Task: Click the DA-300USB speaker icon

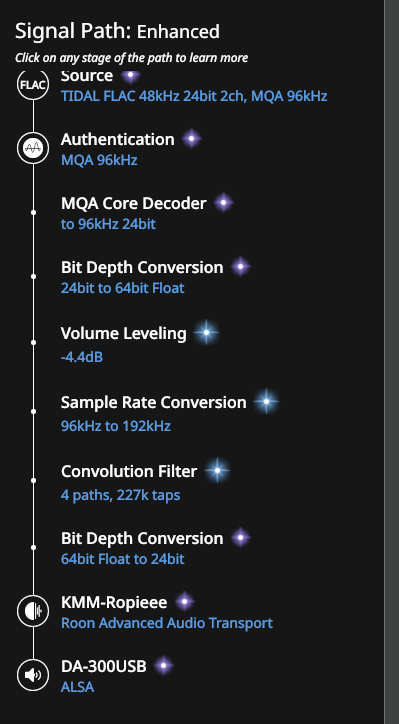Action: click(x=33, y=675)
